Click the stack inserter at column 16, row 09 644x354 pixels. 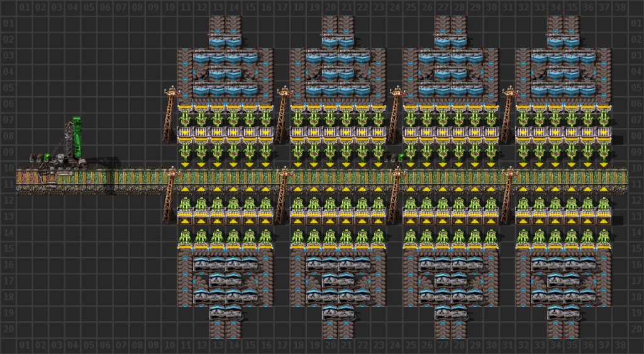click(x=266, y=151)
